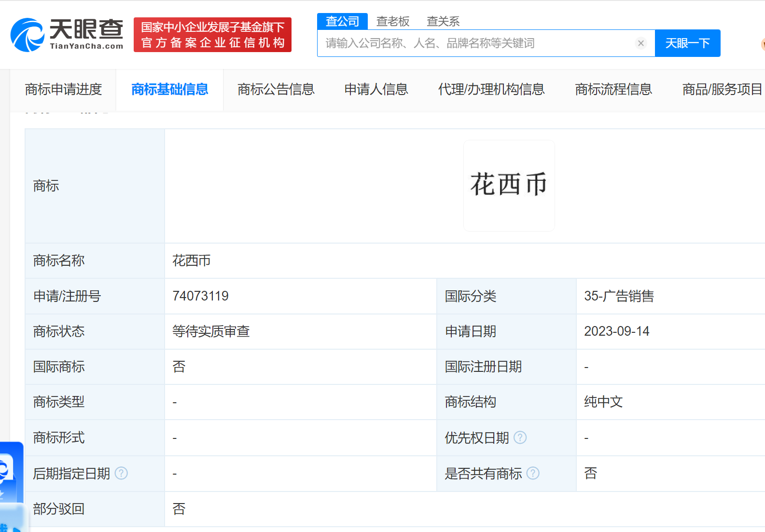This screenshot has height=532, width=765.
Task: Open the 商品/服务项目 tab
Action: click(722, 89)
